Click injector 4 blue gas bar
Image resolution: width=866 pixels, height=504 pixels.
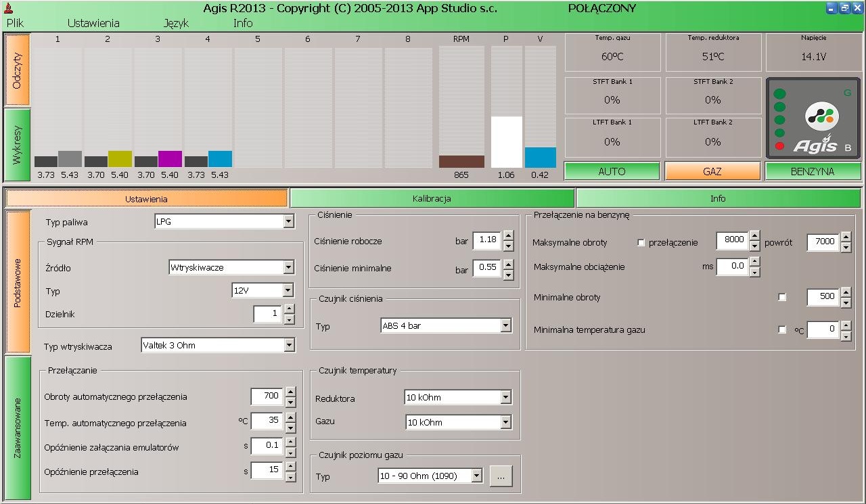[x=220, y=159]
